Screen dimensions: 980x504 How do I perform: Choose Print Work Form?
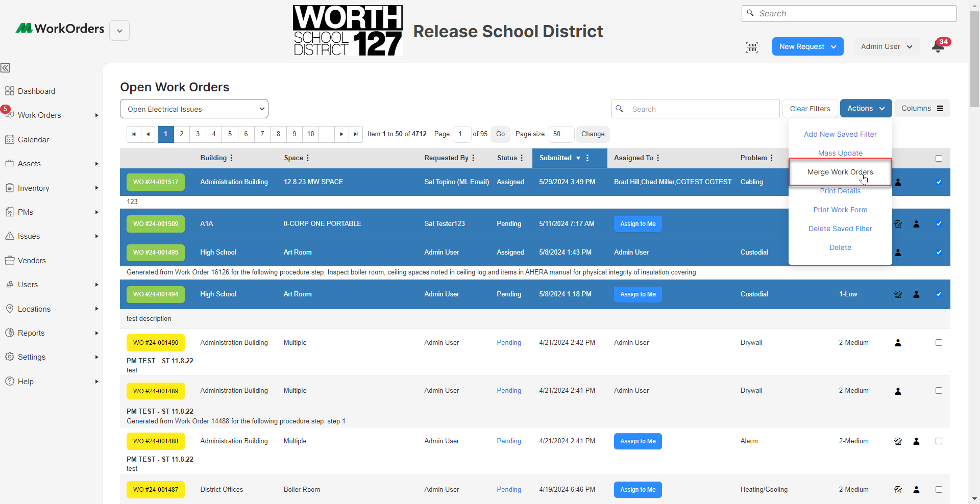840,210
